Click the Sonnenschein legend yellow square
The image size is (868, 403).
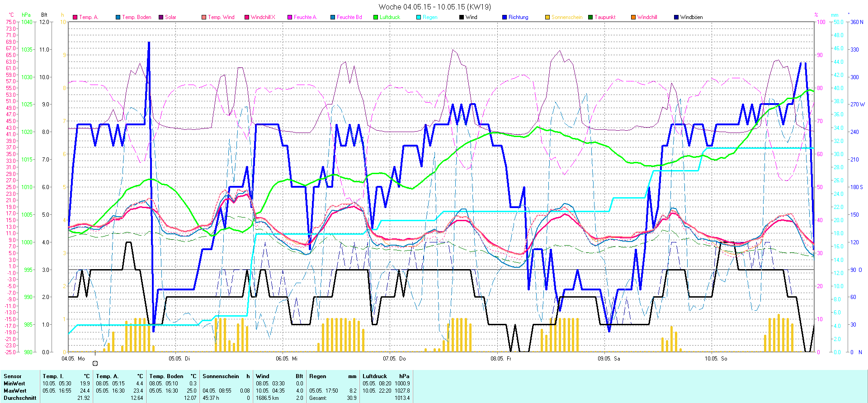(547, 17)
